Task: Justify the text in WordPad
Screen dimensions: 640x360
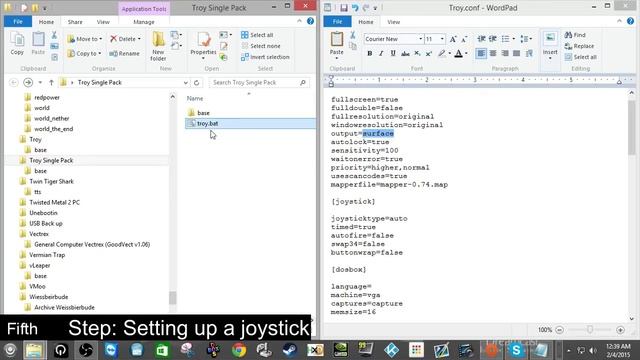Action: coord(517,53)
